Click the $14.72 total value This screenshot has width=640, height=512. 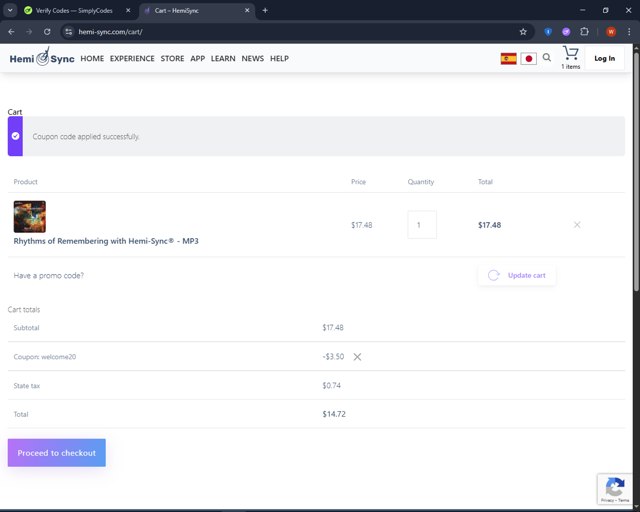tap(334, 414)
